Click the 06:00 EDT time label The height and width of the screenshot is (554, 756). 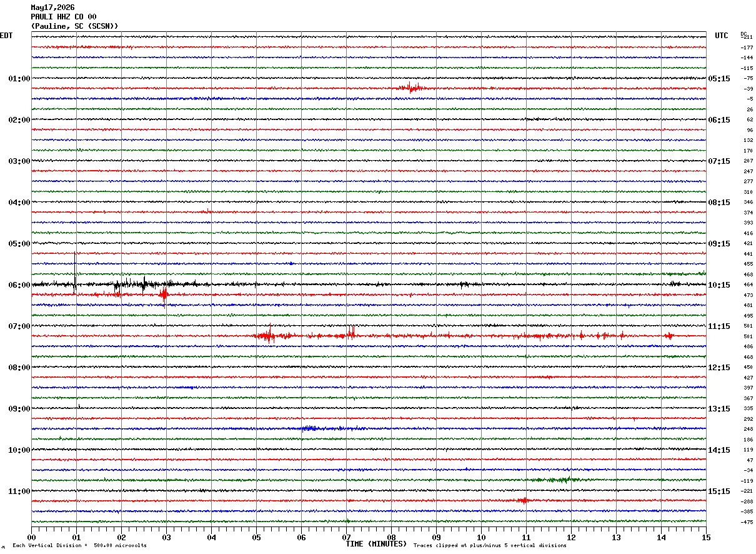(19, 285)
